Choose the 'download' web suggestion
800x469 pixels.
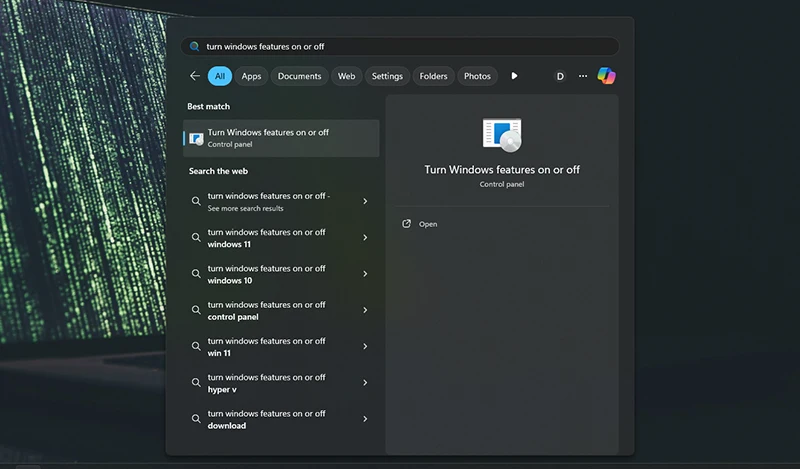coord(266,419)
